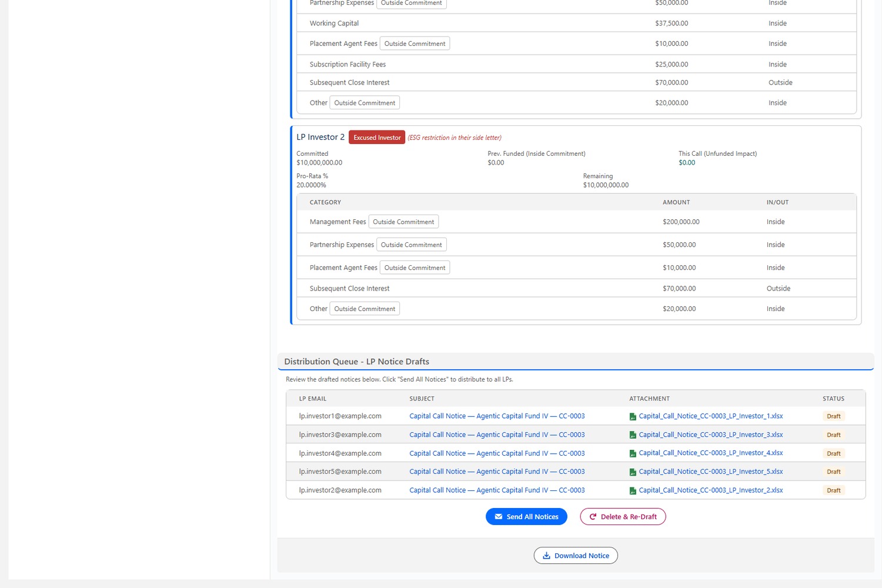
Task: Click the download icon in Download Notice
Action: (546, 556)
